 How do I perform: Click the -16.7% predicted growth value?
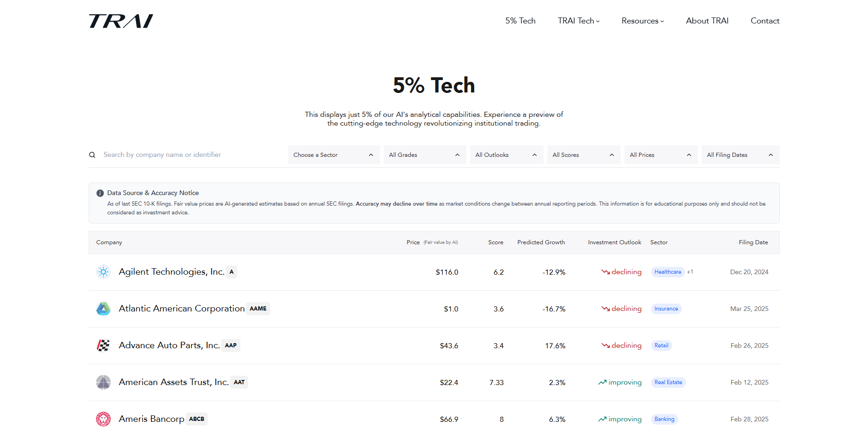[x=554, y=309]
